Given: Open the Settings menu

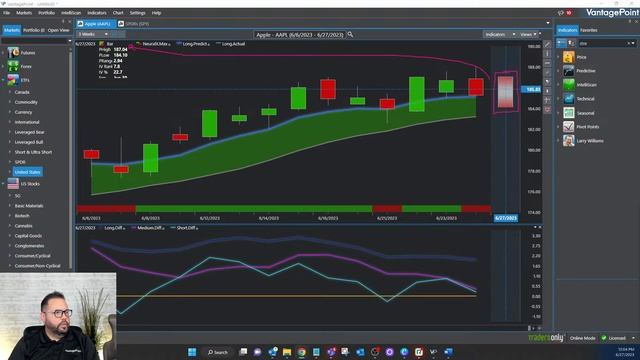Looking at the screenshot, I should [x=138, y=13].
